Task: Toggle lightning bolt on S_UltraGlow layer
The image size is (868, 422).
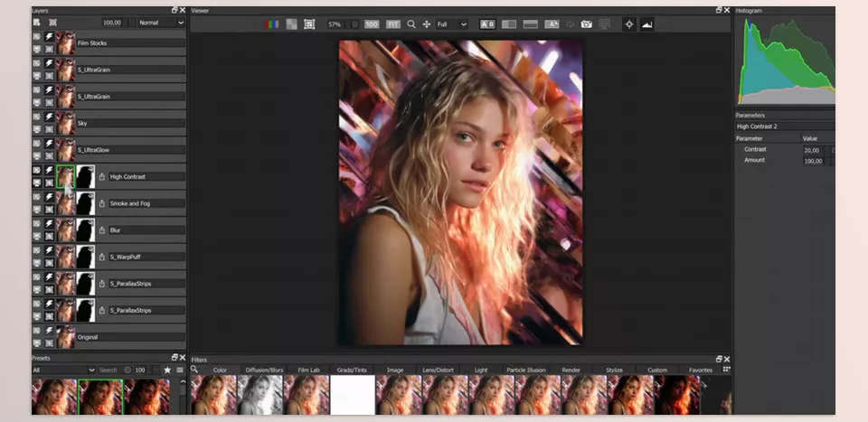Action: tap(49, 144)
